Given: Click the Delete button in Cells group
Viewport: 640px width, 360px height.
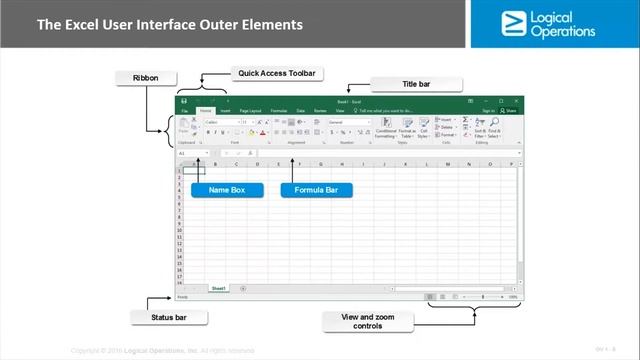Looking at the screenshot, I should [445, 127].
